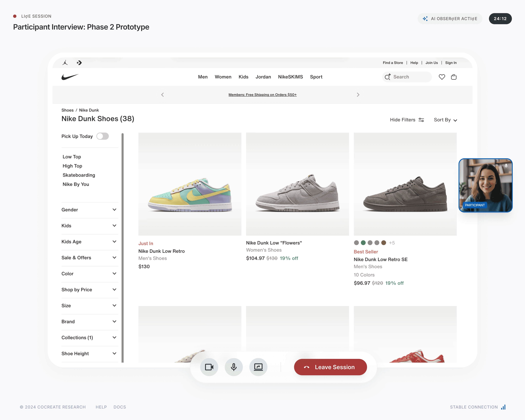The height and width of the screenshot is (420, 525).
Task: Click the screen share icon
Action: coord(258,367)
